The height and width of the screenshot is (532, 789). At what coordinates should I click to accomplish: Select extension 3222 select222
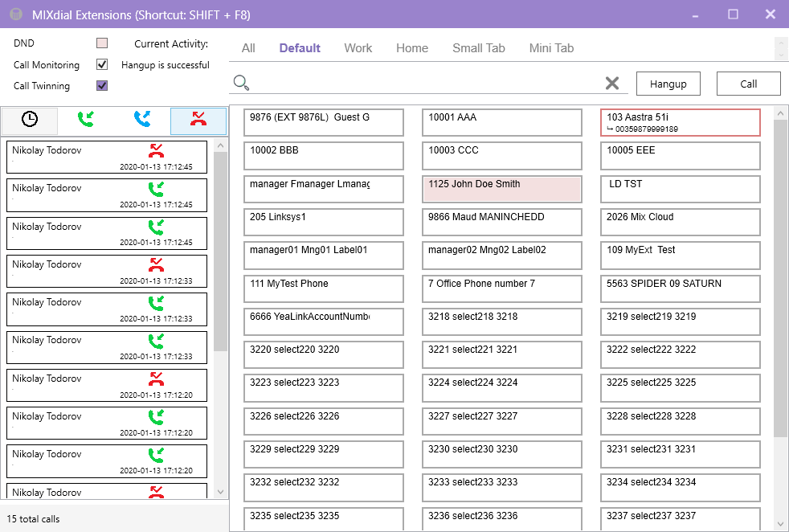click(x=681, y=355)
